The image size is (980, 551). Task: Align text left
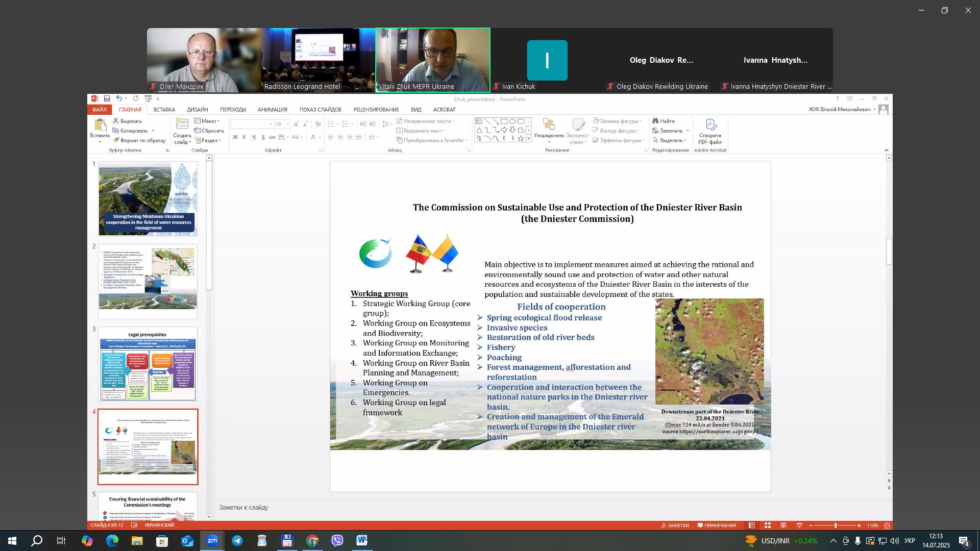coord(331,137)
